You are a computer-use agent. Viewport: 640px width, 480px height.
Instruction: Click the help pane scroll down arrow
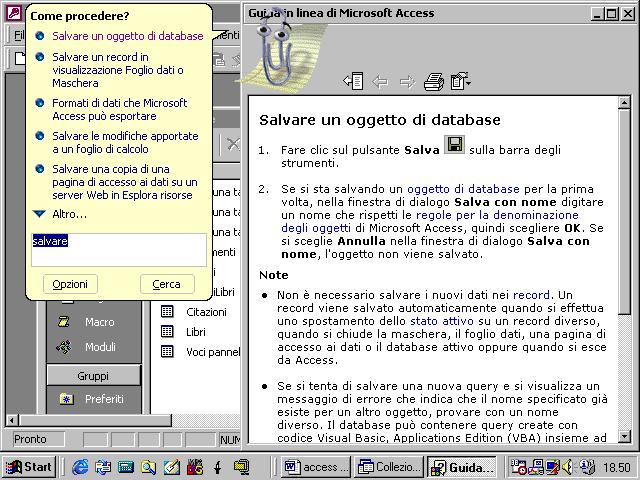pyautogui.click(x=624, y=436)
